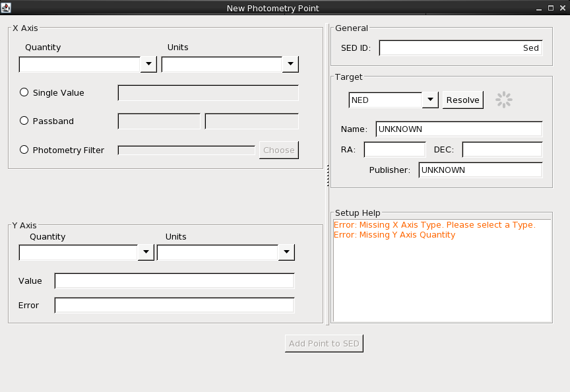Click the Resolve button
The height and width of the screenshot is (392, 570).
point(462,100)
